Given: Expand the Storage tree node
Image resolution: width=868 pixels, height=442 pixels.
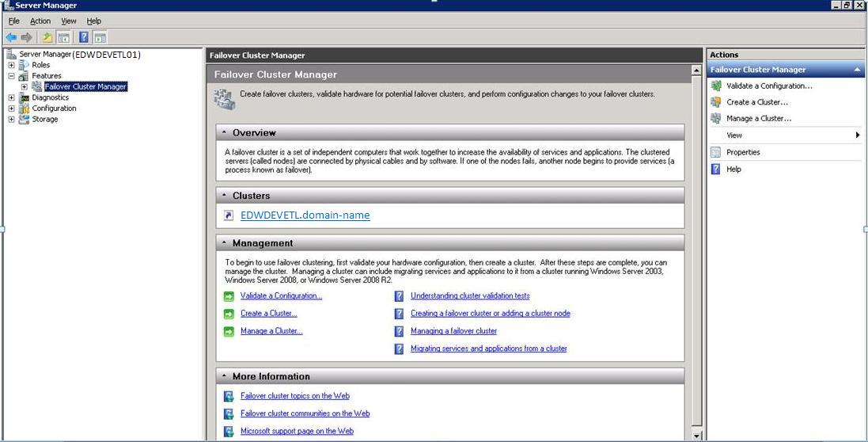Looking at the screenshot, I should [x=12, y=119].
